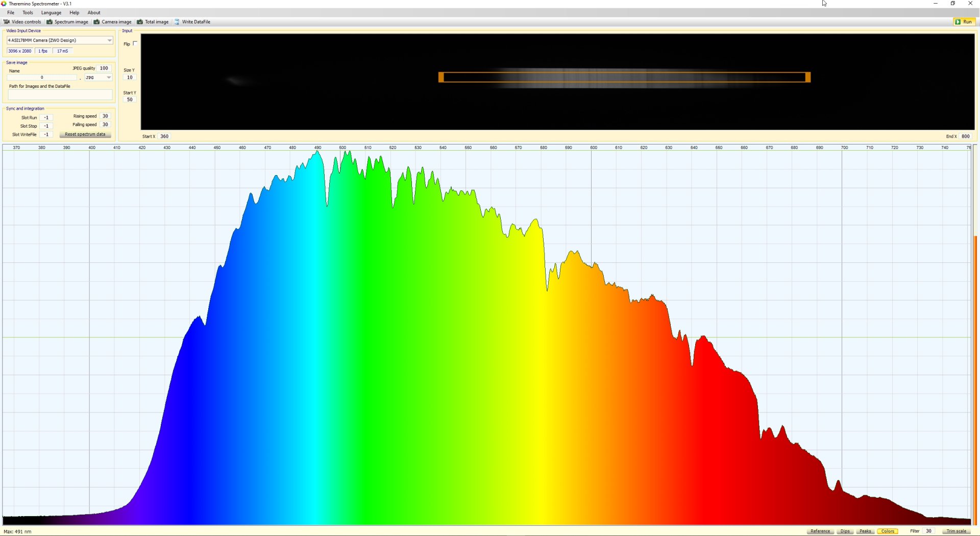The height and width of the screenshot is (536, 980).
Task: Open Video controls from toolbar
Action: (x=22, y=22)
